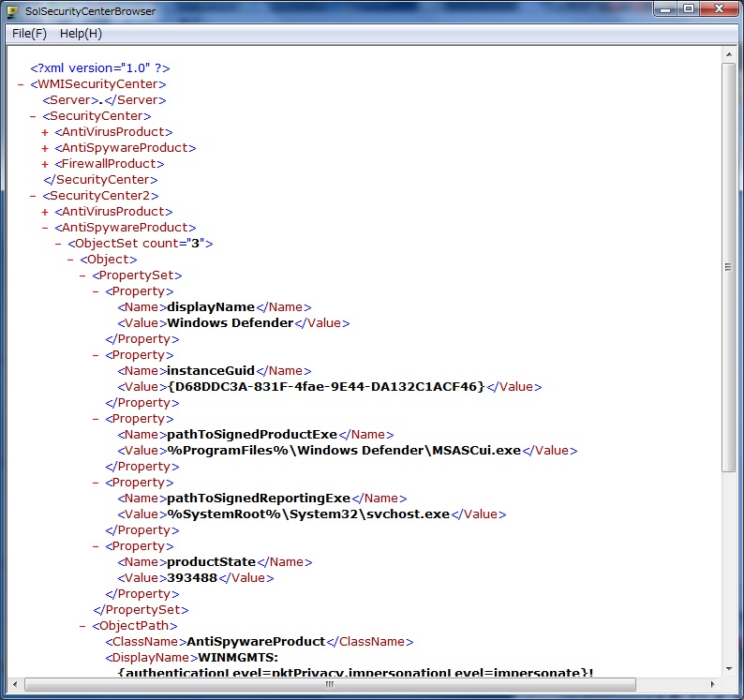Screen dimensions: 744x700
Task: Minimize the SolSecurityCenterBrowser window
Action: [x=665, y=9]
